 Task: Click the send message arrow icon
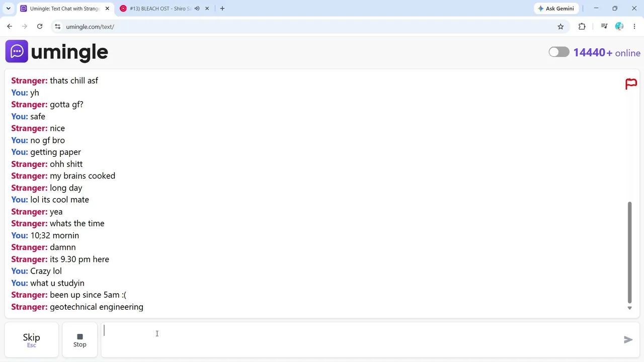[x=628, y=340]
